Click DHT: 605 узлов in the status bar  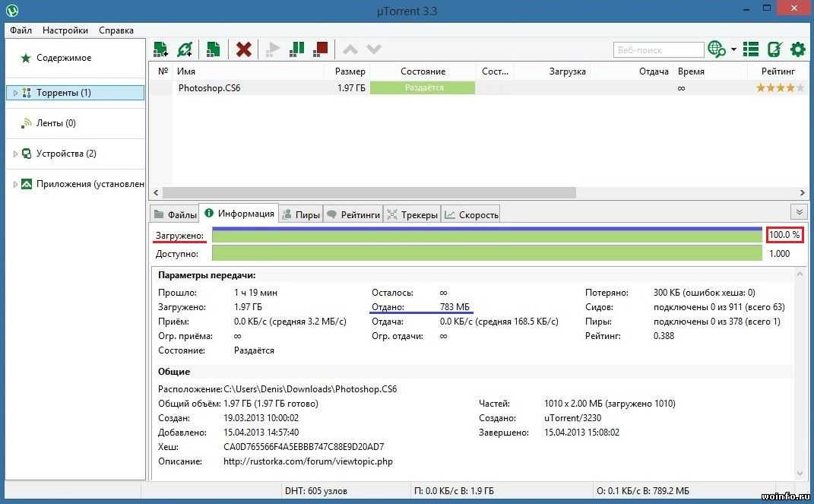pyautogui.click(x=315, y=491)
